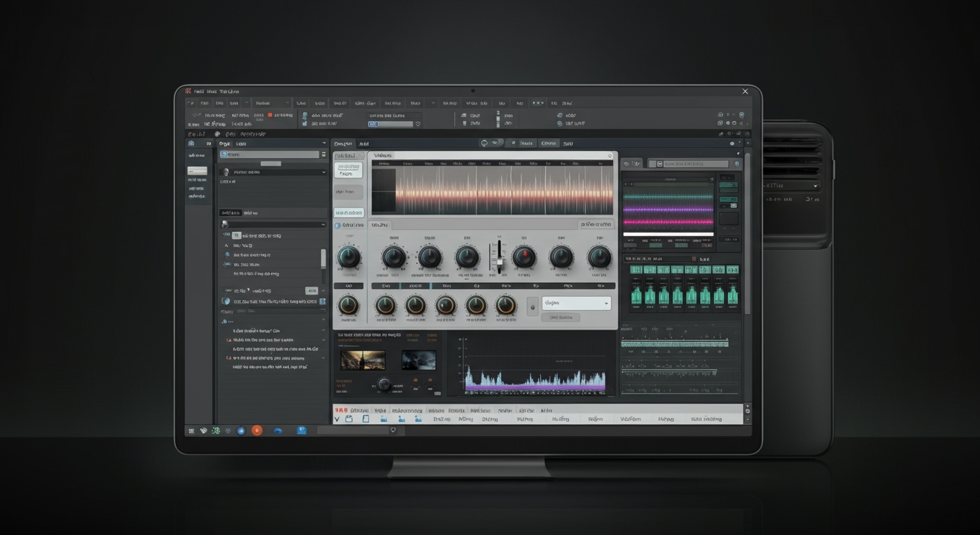Open the orange circular app in the taskbar
This screenshot has height=535, width=980.
pyautogui.click(x=257, y=431)
